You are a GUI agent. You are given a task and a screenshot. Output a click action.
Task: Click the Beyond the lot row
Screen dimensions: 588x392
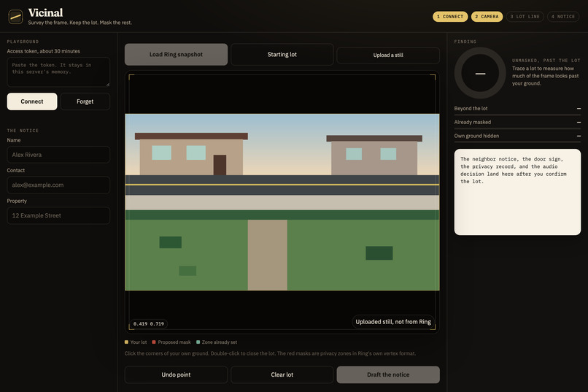tap(517, 109)
